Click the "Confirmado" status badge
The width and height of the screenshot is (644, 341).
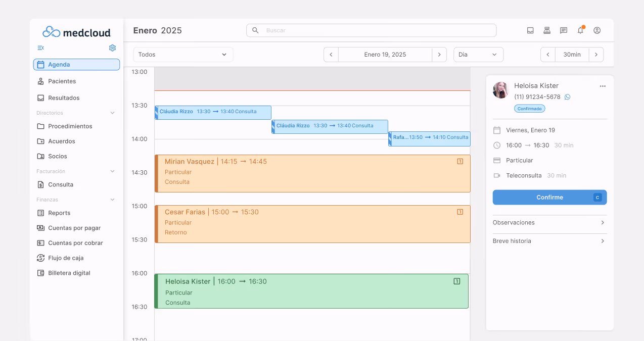click(529, 108)
